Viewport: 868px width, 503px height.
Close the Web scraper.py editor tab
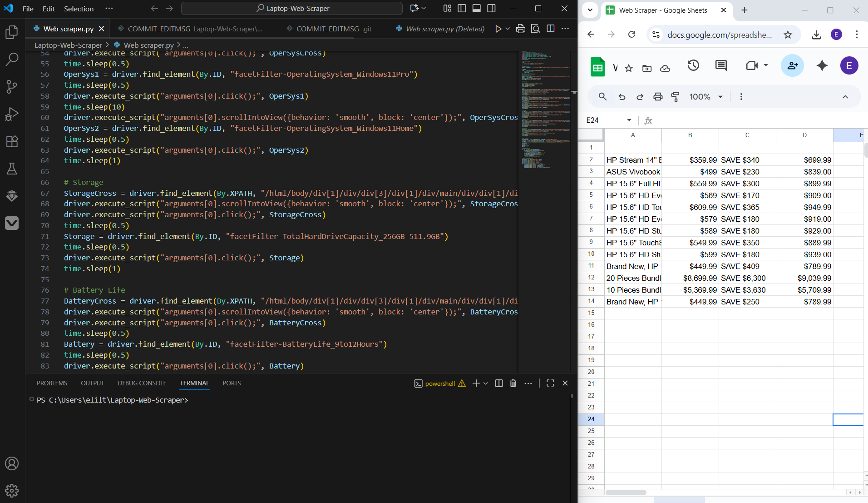point(101,29)
